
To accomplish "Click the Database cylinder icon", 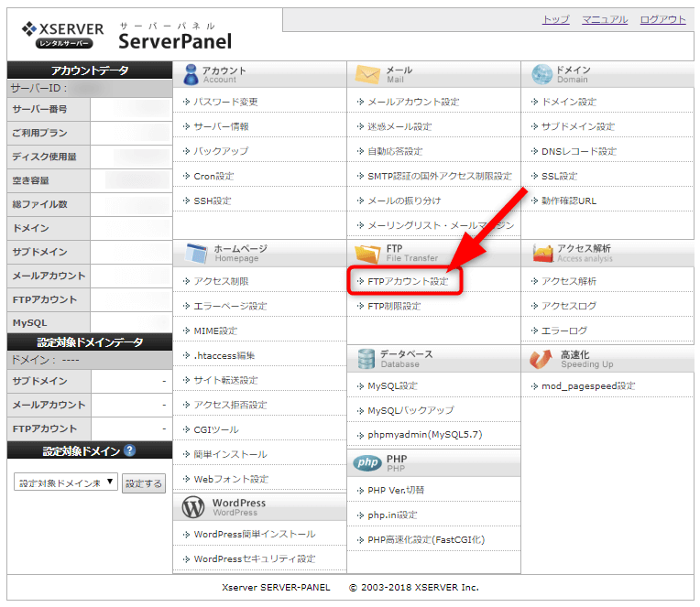I will point(366,358).
